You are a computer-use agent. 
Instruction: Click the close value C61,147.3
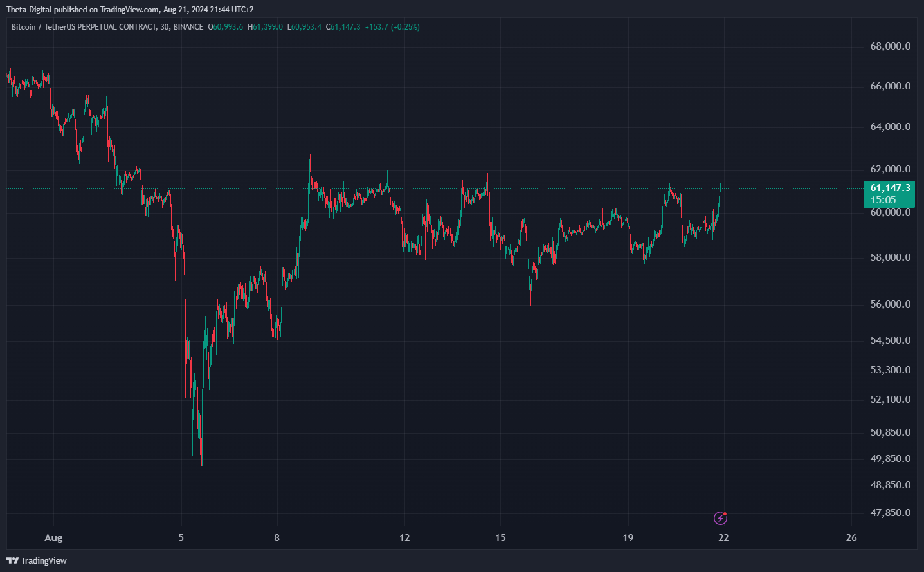pos(343,27)
